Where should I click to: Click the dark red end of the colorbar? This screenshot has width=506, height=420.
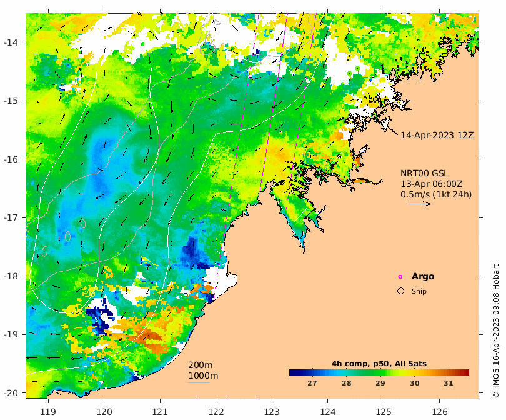[x=466, y=372]
